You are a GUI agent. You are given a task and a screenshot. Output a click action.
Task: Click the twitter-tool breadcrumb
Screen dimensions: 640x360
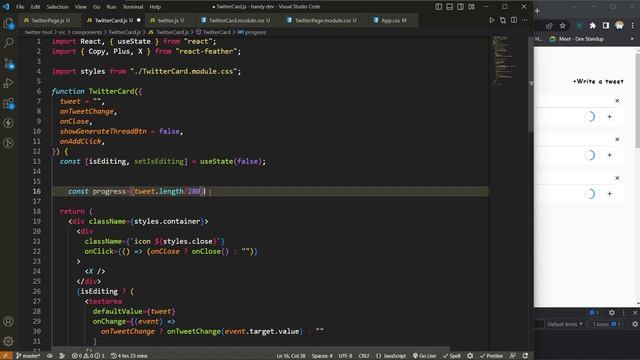point(39,32)
